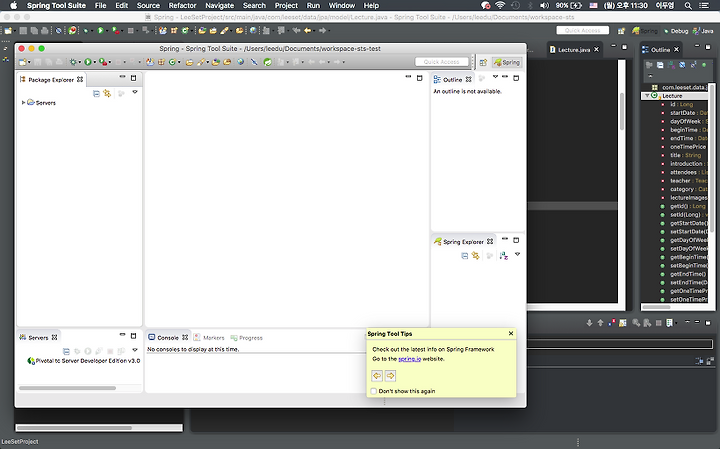720x449 pixels.
Task: Check the Don't show this again checkbox
Action: [374, 391]
